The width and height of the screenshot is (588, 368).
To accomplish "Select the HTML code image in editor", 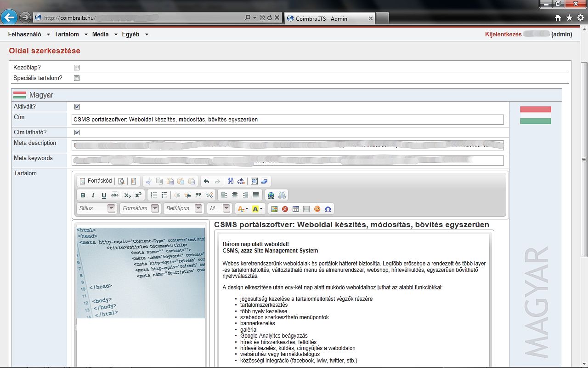I will pyautogui.click(x=141, y=273).
